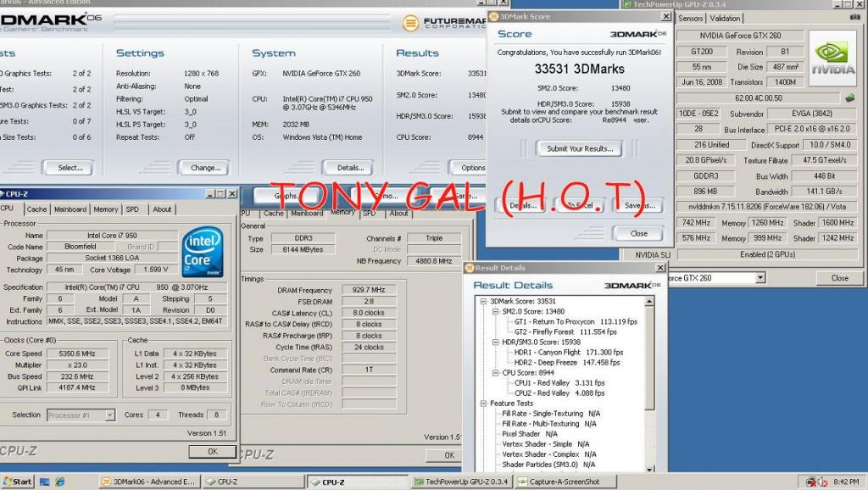Collapse the 3DMark Score tree node
This screenshot has height=490, width=868.
[x=483, y=301]
